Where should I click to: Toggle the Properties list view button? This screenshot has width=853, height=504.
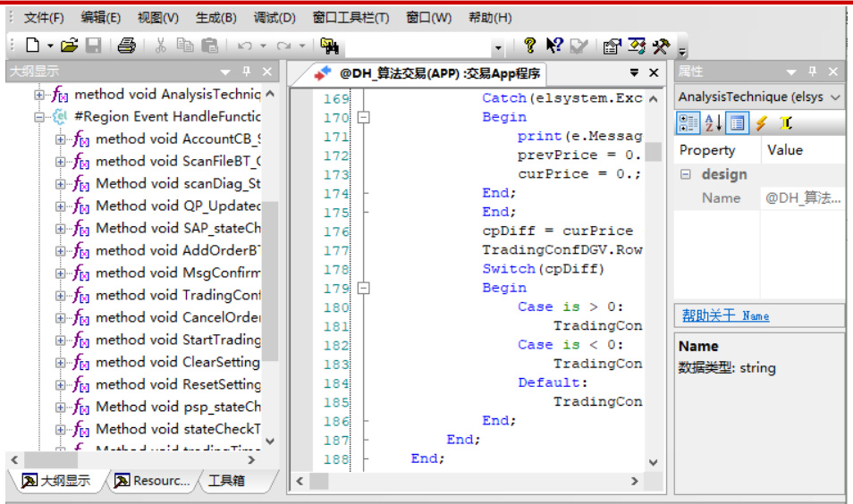(x=737, y=123)
